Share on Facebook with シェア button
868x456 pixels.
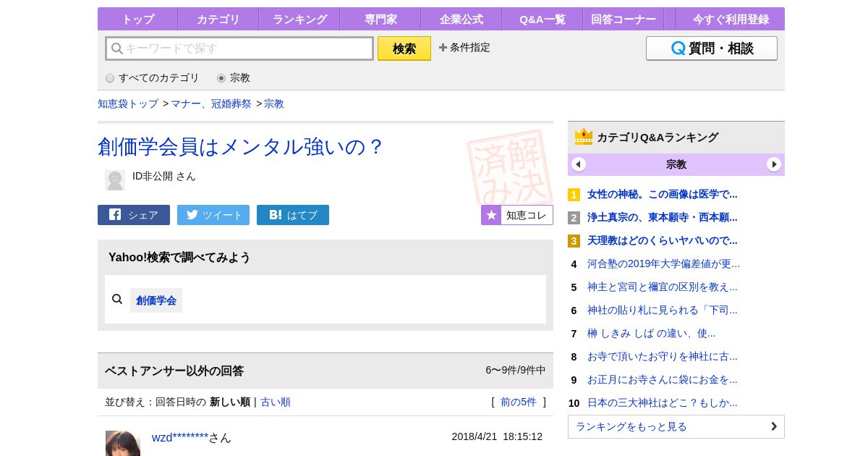[134, 215]
